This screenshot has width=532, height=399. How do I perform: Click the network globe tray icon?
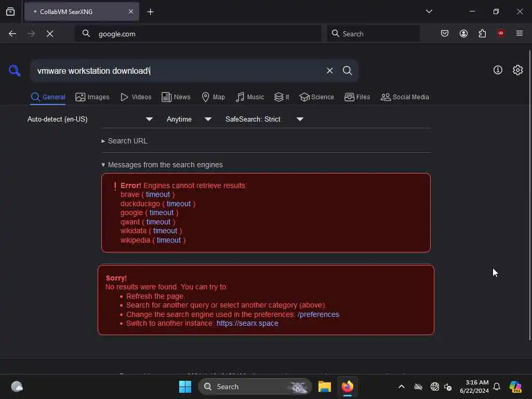click(x=435, y=387)
